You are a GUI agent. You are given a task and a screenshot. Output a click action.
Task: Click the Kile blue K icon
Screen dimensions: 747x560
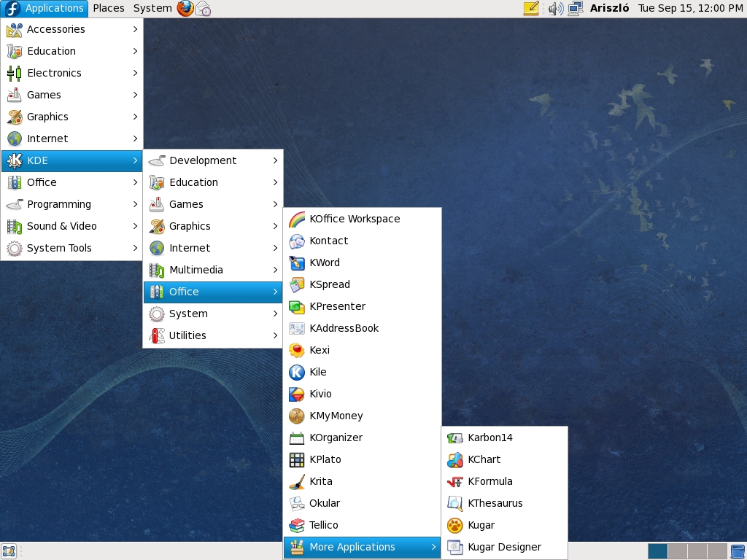coord(297,373)
